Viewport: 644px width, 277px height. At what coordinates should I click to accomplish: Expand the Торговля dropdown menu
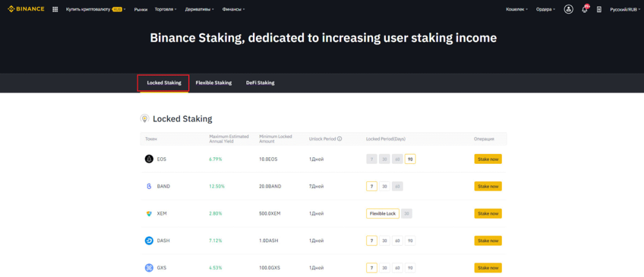(x=166, y=9)
